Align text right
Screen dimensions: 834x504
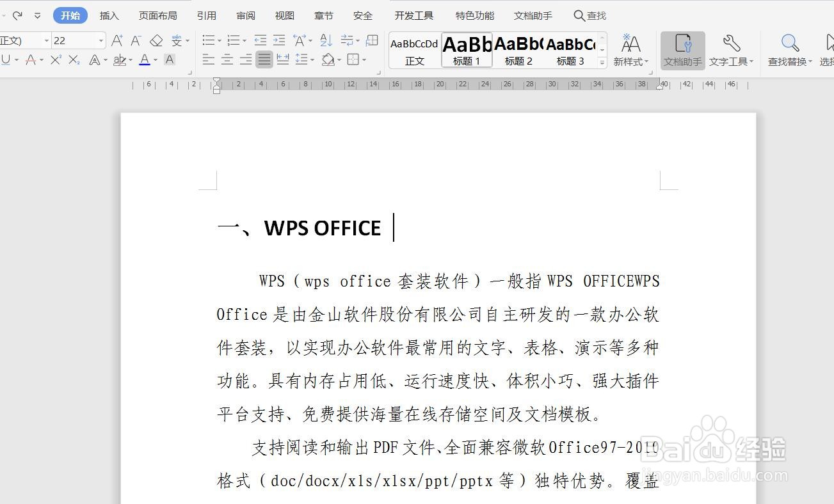(x=246, y=60)
